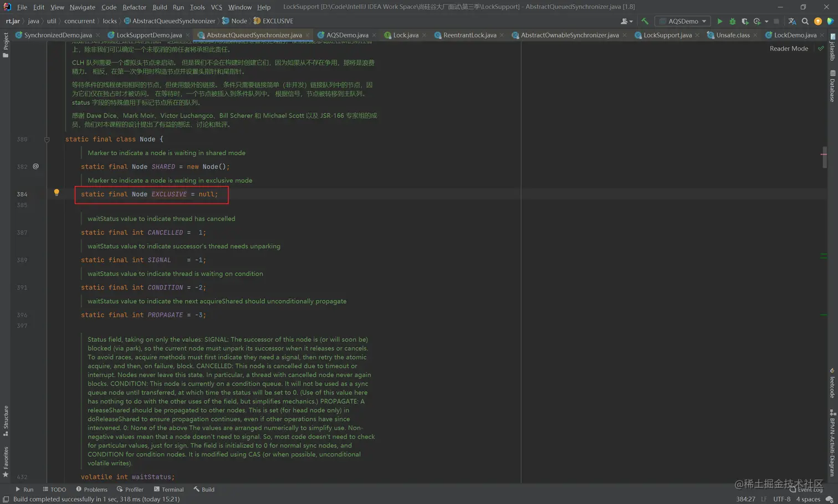Open the Tools menu
The width and height of the screenshot is (838, 504).
[x=197, y=7]
